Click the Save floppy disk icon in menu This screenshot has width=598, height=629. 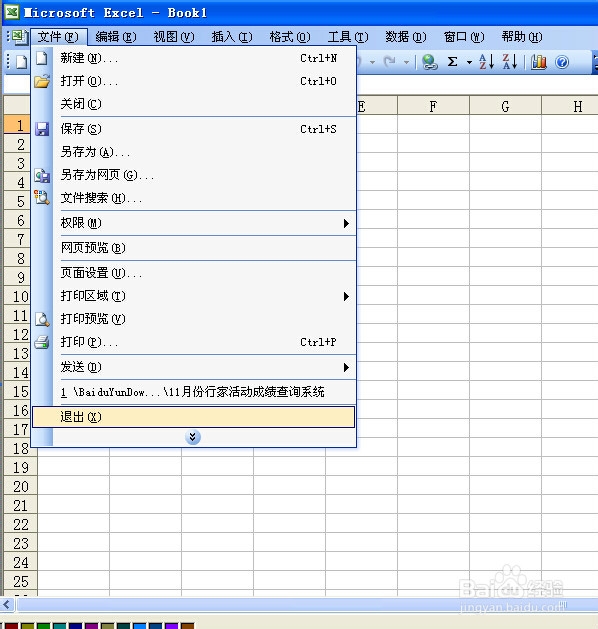42,129
